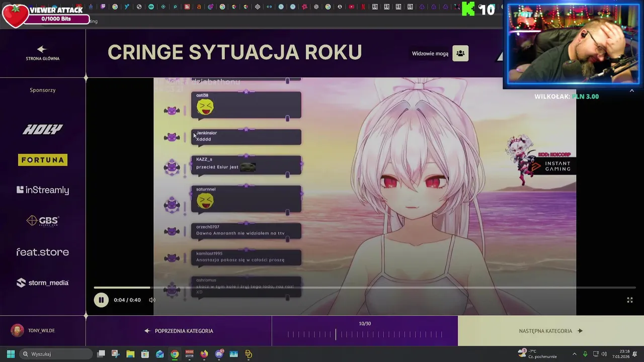Enter fullscreen mode for the video
This screenshot has height=362, width=644.
click(x=629, y=300)
